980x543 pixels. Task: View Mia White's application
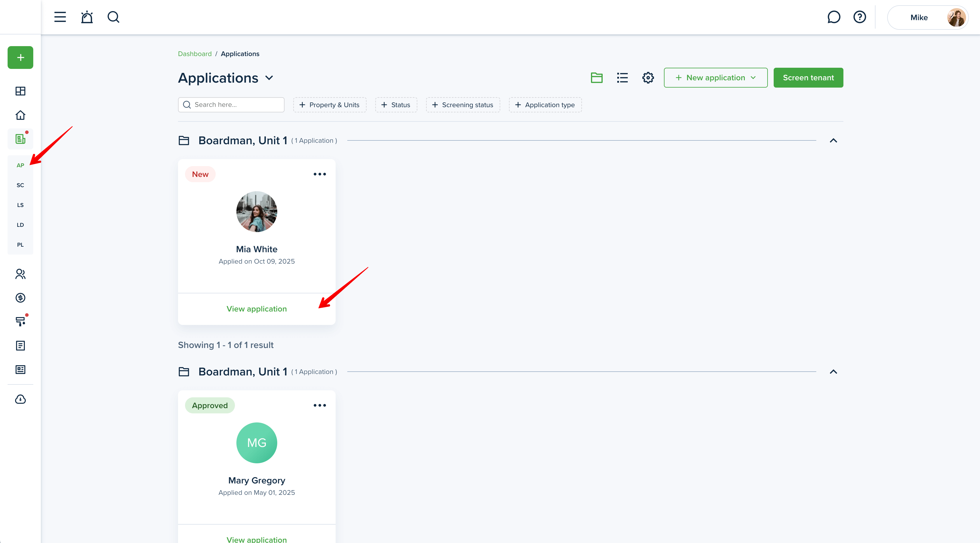tap(257, 309)
